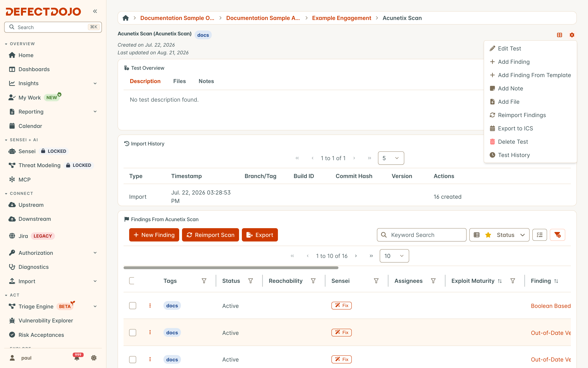Viewport: 588px width, 368px height.
Task: Switch to the Notes tab
Action: 206,81
